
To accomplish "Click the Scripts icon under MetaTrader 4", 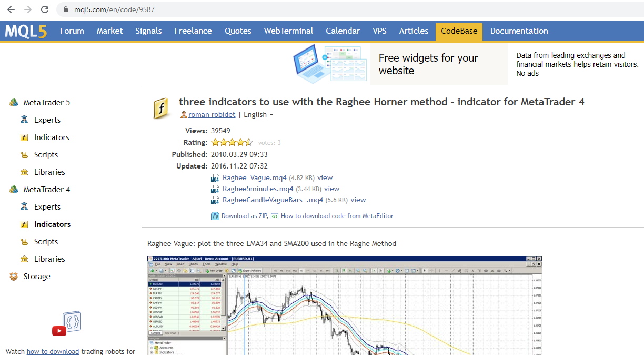I will 24,241.
